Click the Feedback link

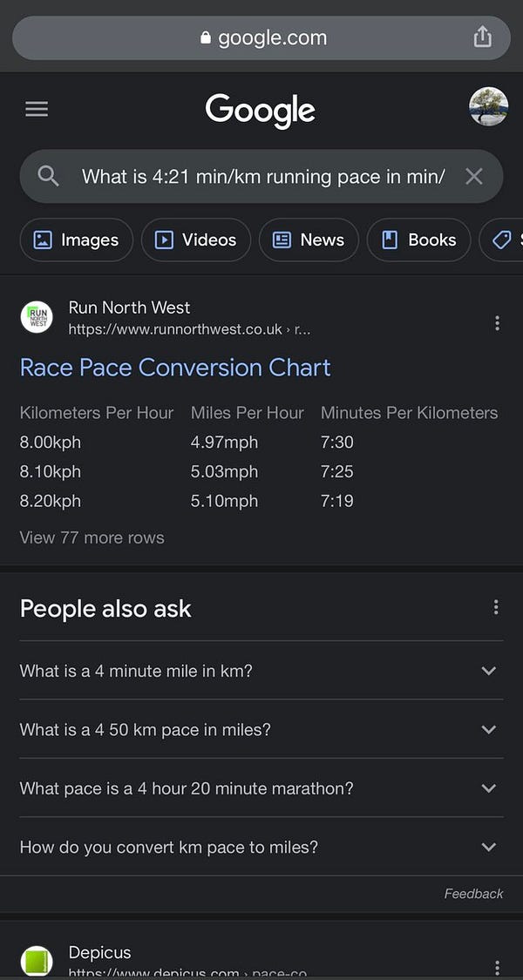(473, 894)
